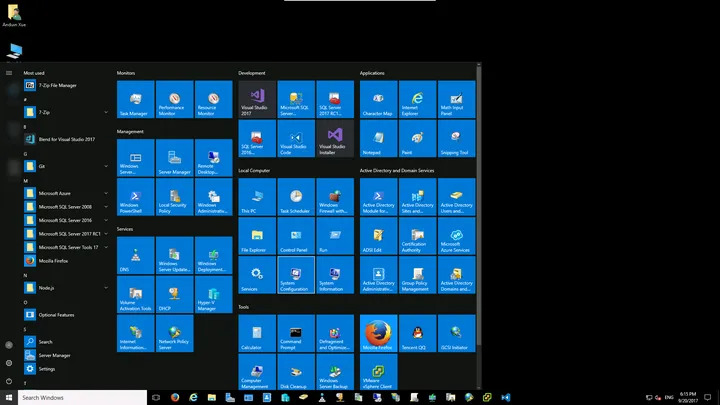Open the Calculator tile

point(257,333)
